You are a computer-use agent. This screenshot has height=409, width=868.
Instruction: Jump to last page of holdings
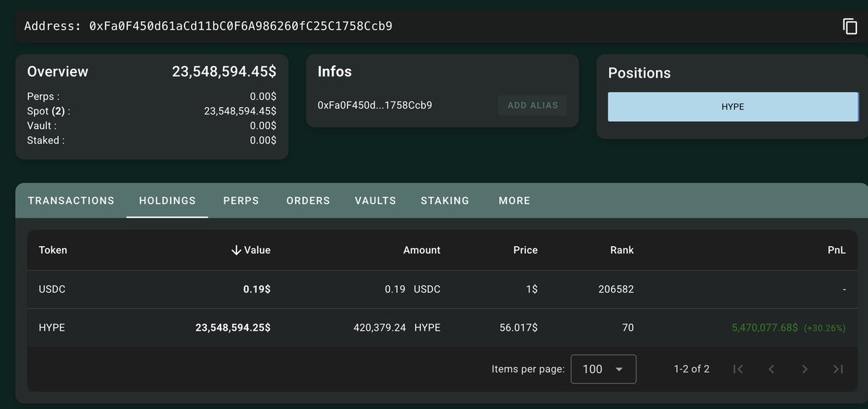838,369
